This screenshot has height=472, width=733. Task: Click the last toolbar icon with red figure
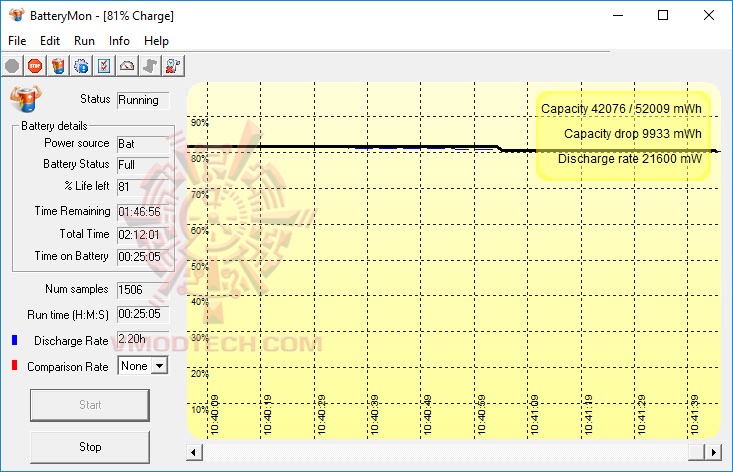(173, 66)
